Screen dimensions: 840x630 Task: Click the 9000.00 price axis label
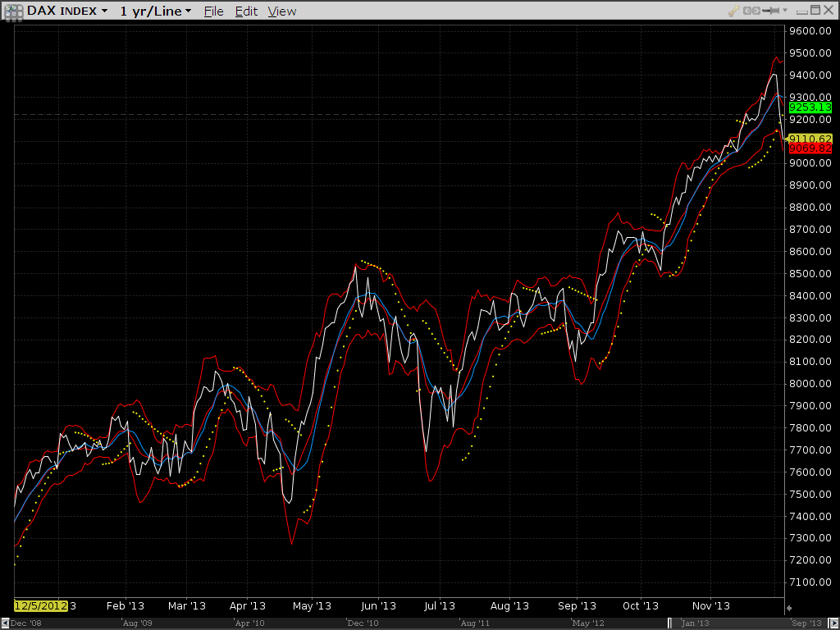point(810,163)
